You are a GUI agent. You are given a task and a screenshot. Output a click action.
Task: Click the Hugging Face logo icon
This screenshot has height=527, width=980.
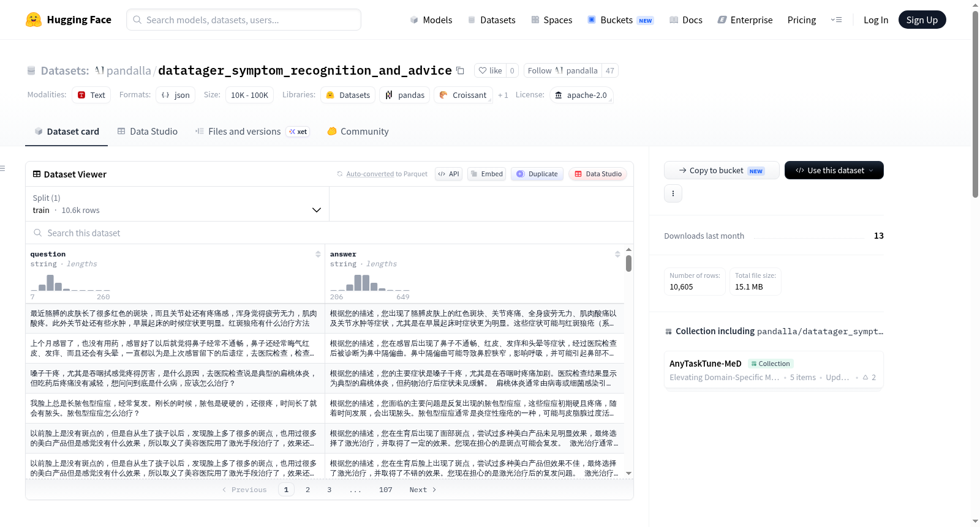(x=34, y=20)
